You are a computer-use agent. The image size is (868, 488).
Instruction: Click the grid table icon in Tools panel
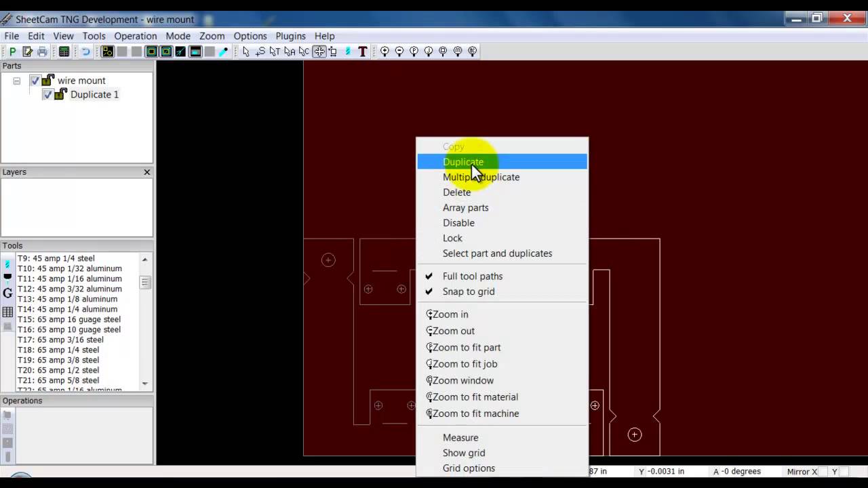[x=7, y=312]
